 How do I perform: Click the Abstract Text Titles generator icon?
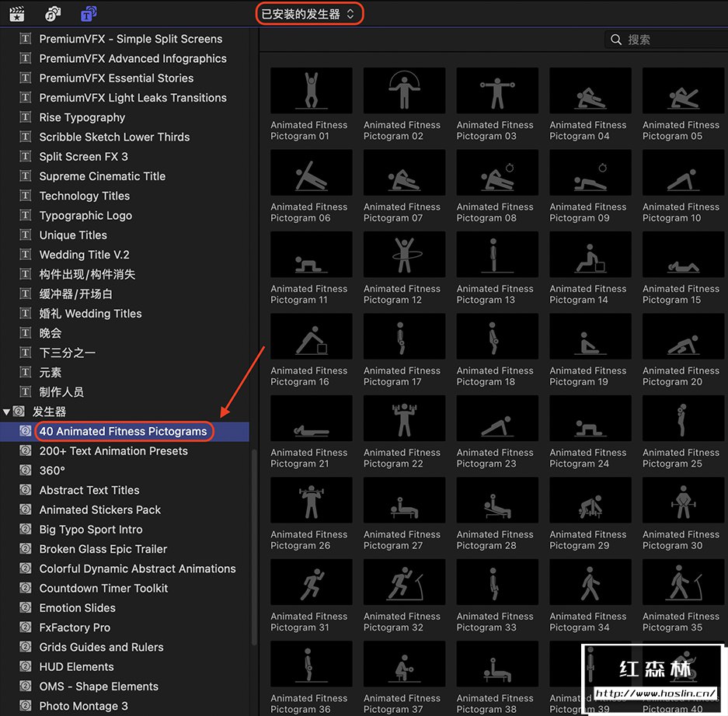[x=26, y=489]
